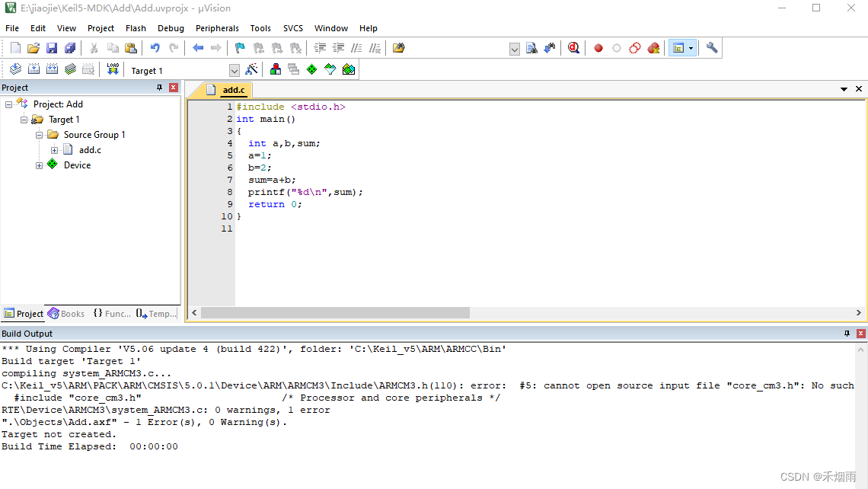Pin the Build Output panel
This screenshot has height=489, width=868.
pos(847,334)
